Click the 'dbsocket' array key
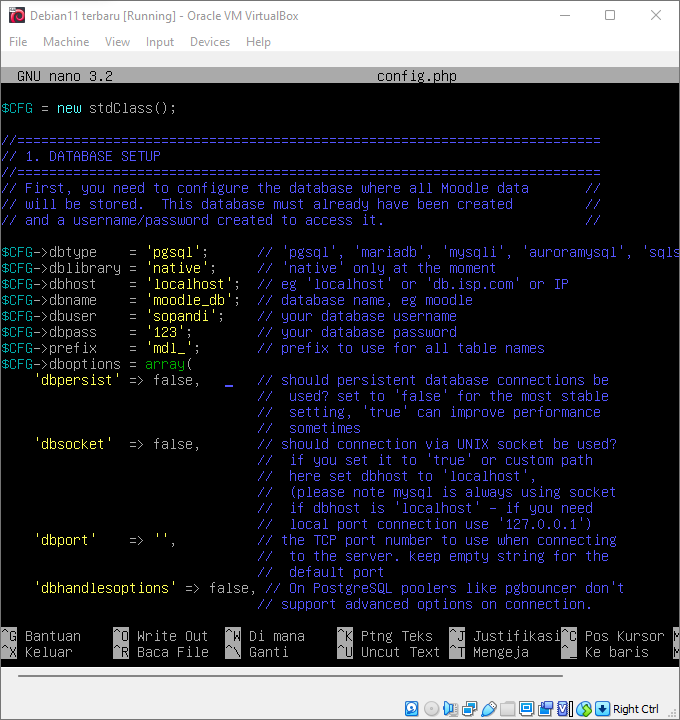Viewport: 680px width, 720px height. [73, 444]
